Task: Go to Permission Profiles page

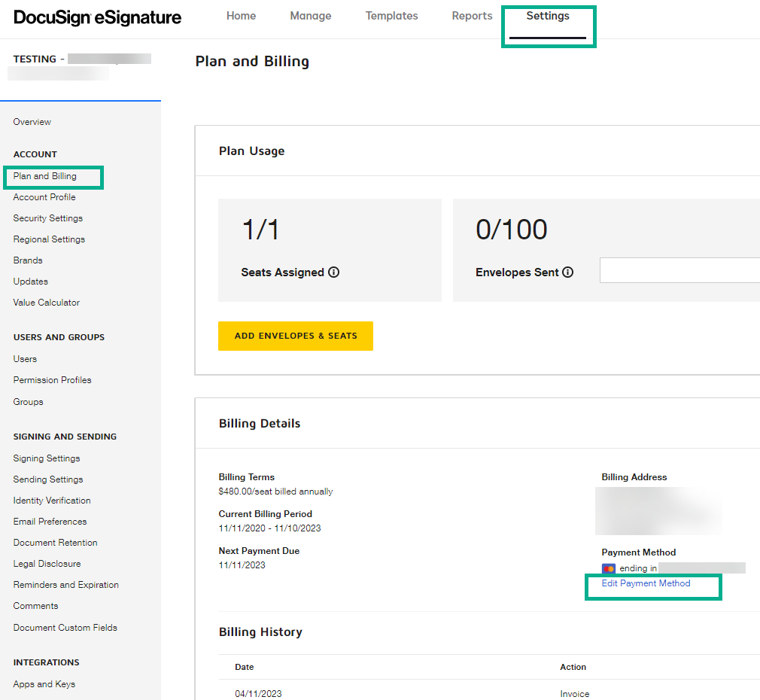Action: (x=52, y=380)
